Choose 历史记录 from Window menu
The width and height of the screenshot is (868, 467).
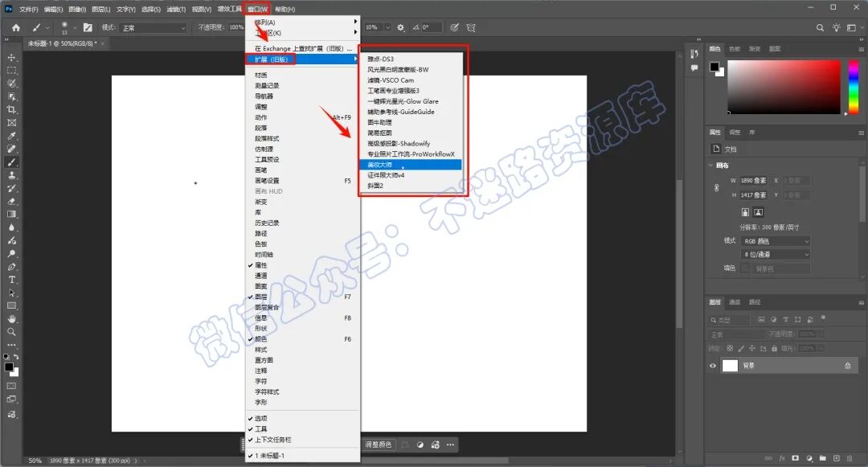[x=303, y=223]
